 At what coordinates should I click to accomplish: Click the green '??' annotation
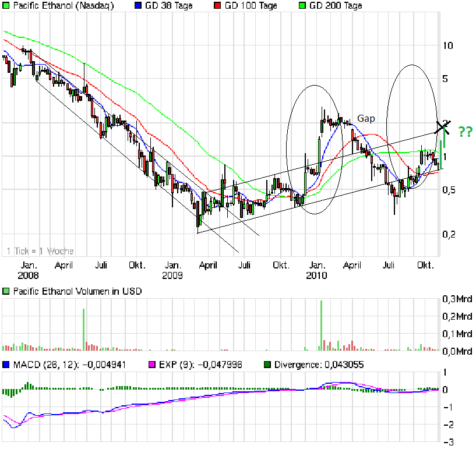tap(466, 132)
